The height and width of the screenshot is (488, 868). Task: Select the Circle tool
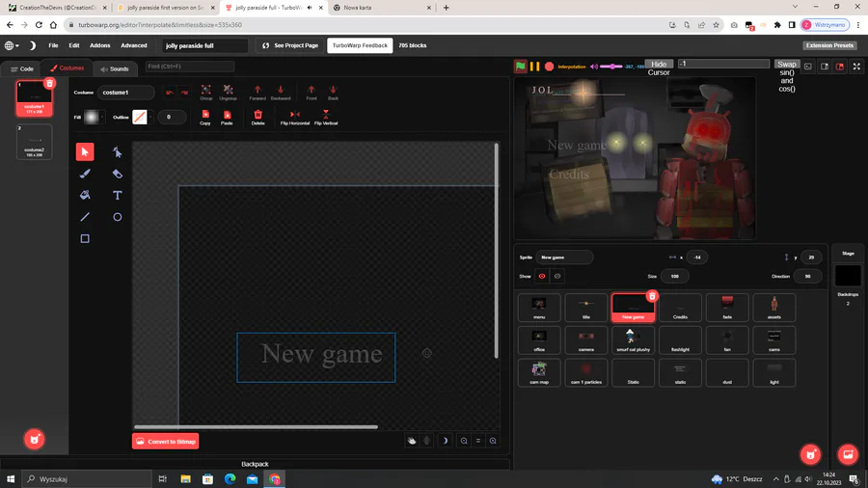(x=118, y=217)
